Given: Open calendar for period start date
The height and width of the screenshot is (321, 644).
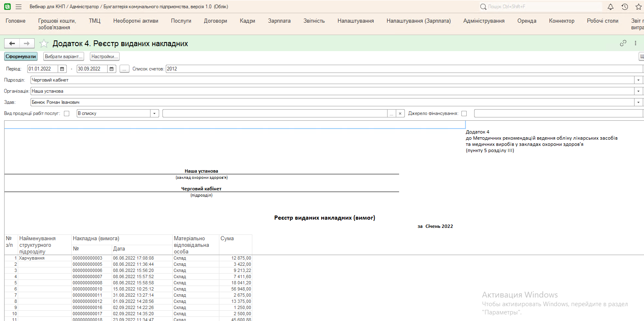Looking at the screenshot, I should [x=62, y=69].
